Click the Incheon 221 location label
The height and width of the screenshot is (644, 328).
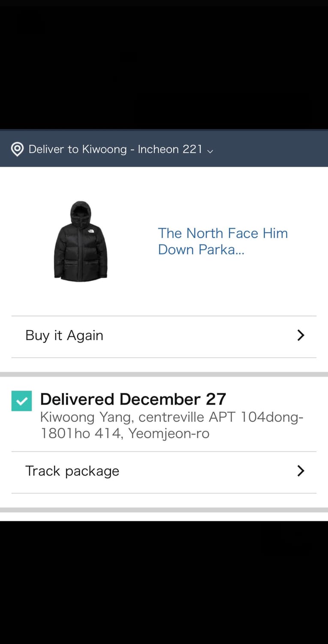(170, 149)
